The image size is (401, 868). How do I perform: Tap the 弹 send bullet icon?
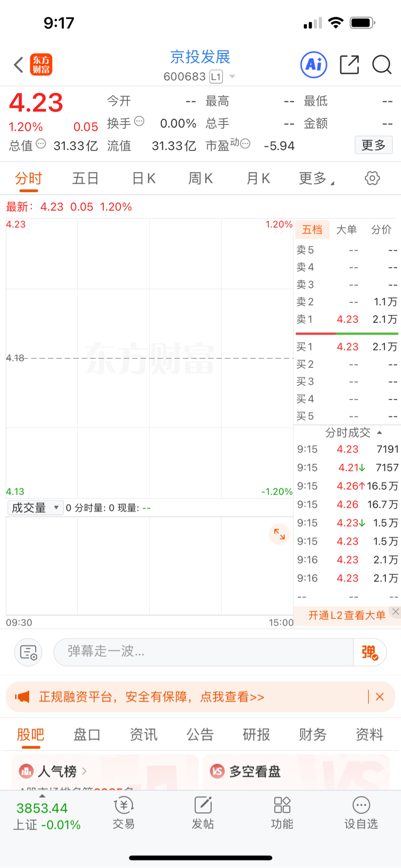click(370, 652)
